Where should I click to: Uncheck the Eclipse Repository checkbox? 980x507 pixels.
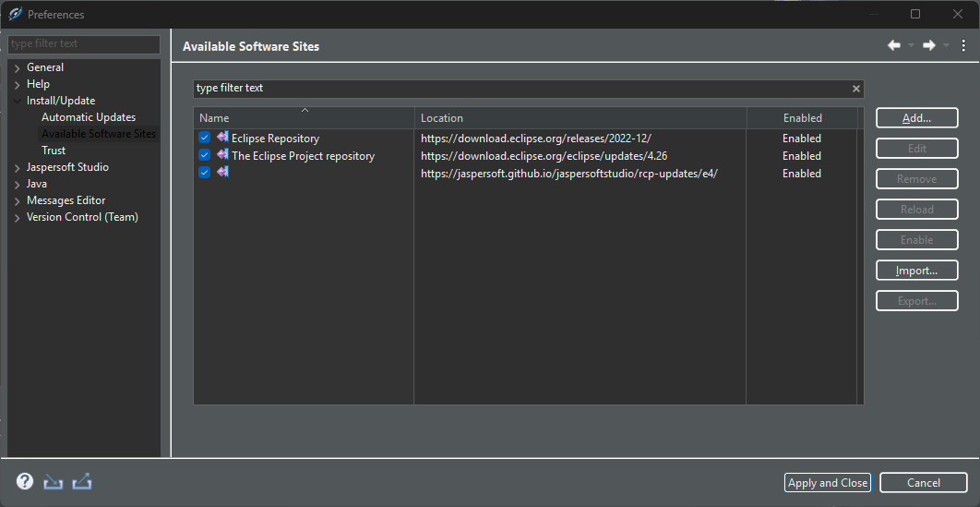click(204, 138)
